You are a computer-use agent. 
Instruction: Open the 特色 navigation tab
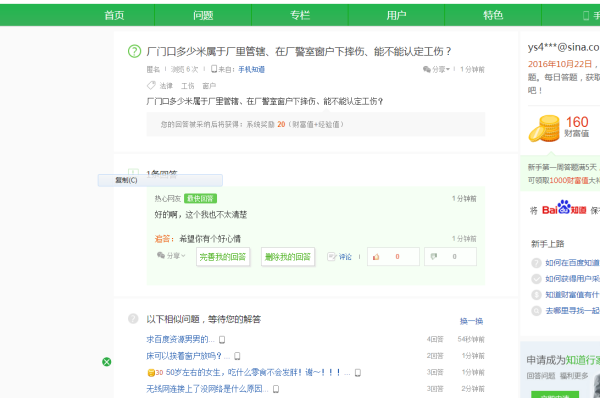(x=493, y=15)
